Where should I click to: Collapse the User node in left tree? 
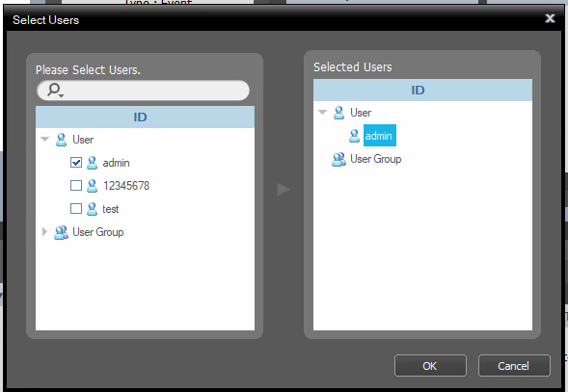point(45,139)
